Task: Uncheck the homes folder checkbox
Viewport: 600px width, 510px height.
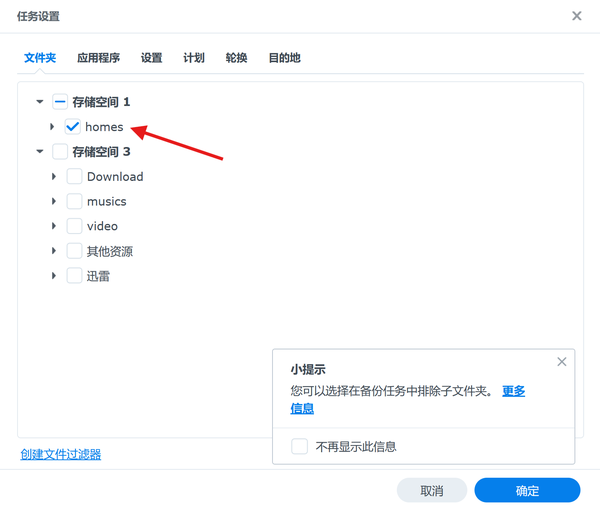Action: click(x=73, y=127)
